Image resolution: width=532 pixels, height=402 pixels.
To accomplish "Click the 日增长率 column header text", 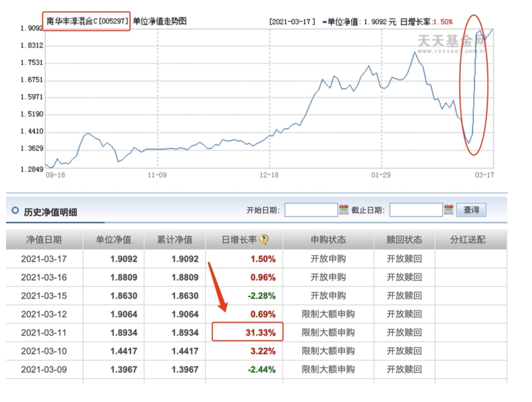I will 239,240.
